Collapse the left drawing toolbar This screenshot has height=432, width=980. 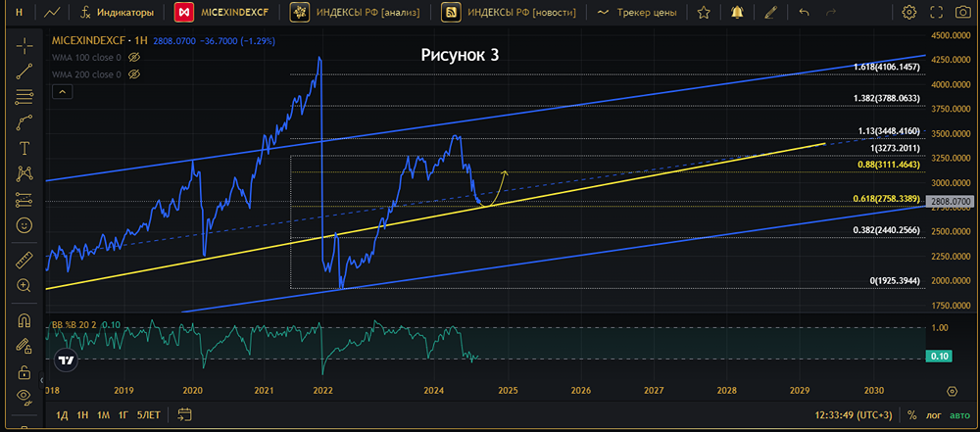tap(42, 379)
